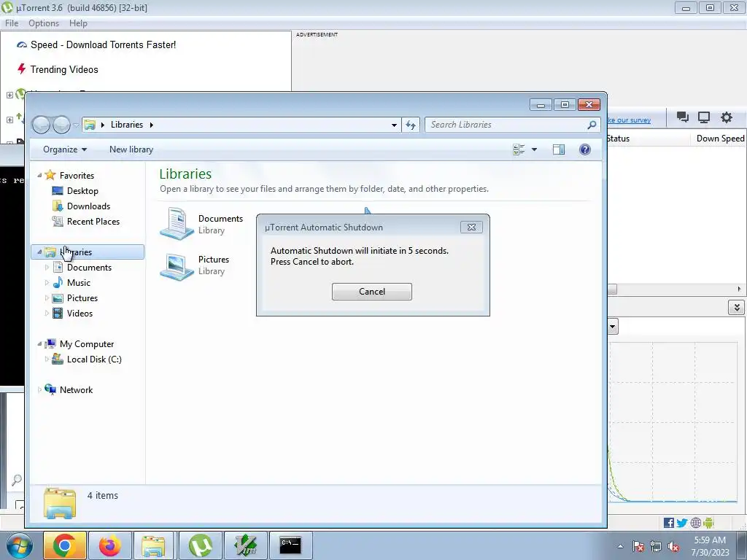The width and height of the screenshot is (747, 560).
Task: Open the File menu in µTorrent
Action: tap(12, 23)
